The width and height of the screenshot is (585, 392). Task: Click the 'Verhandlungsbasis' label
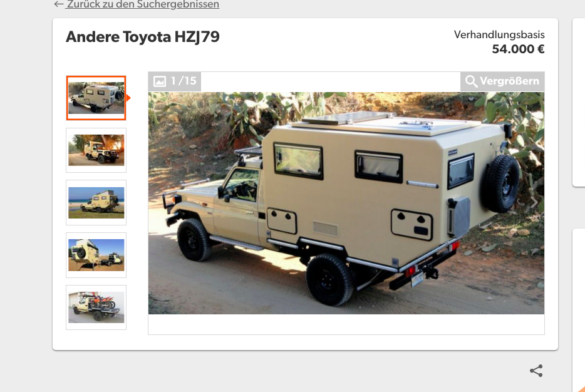(499, 34)
